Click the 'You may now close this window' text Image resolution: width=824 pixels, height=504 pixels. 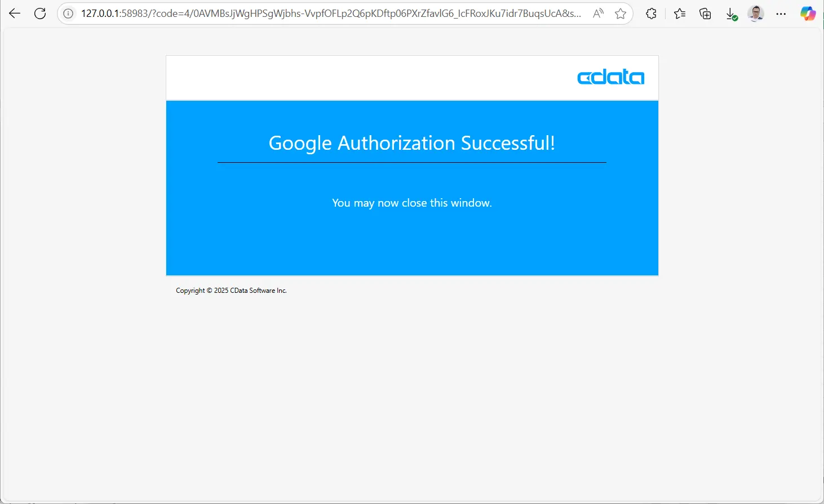[411, 203]
